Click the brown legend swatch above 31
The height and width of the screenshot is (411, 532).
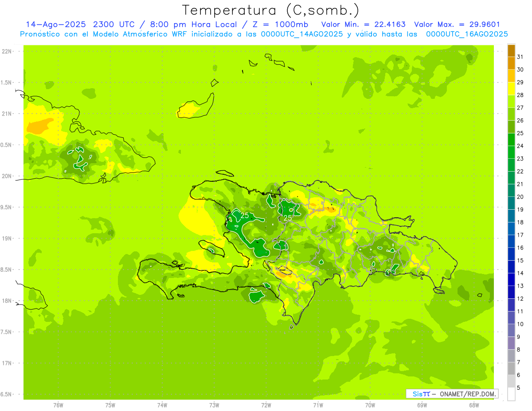pyautogui.click(x=511, y=51)
